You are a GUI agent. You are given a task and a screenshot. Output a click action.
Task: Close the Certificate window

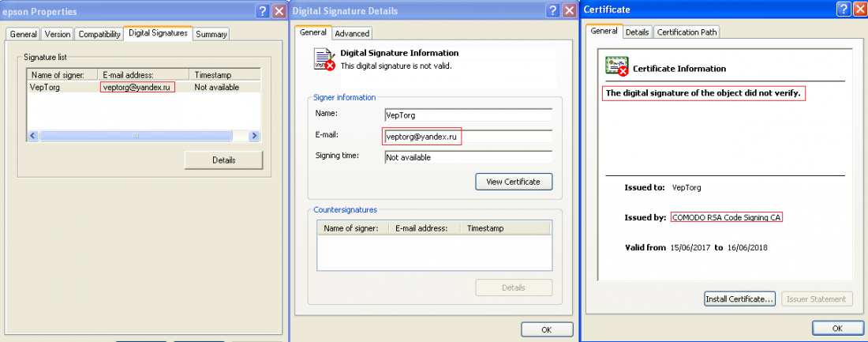coord(859,9)
